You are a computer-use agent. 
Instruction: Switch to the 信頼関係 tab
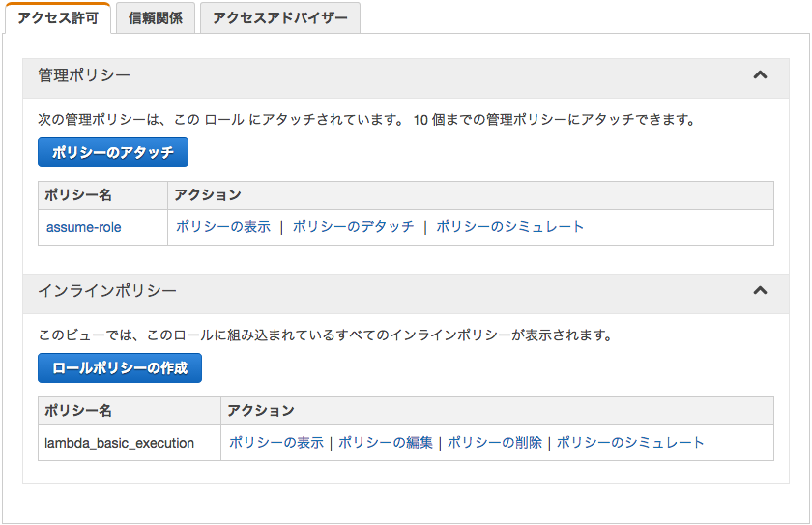[156, 18]
